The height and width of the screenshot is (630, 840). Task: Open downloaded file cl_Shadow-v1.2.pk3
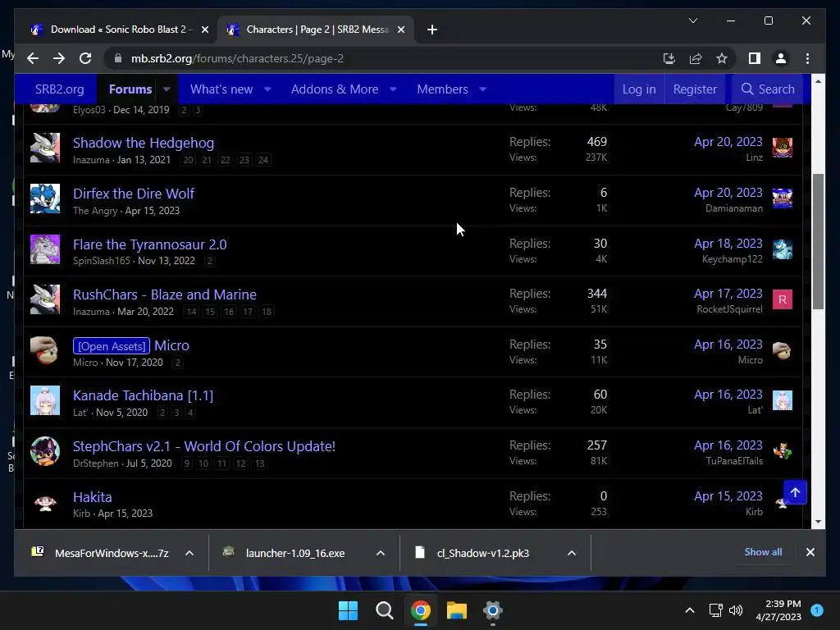click(x=482, y=553)
